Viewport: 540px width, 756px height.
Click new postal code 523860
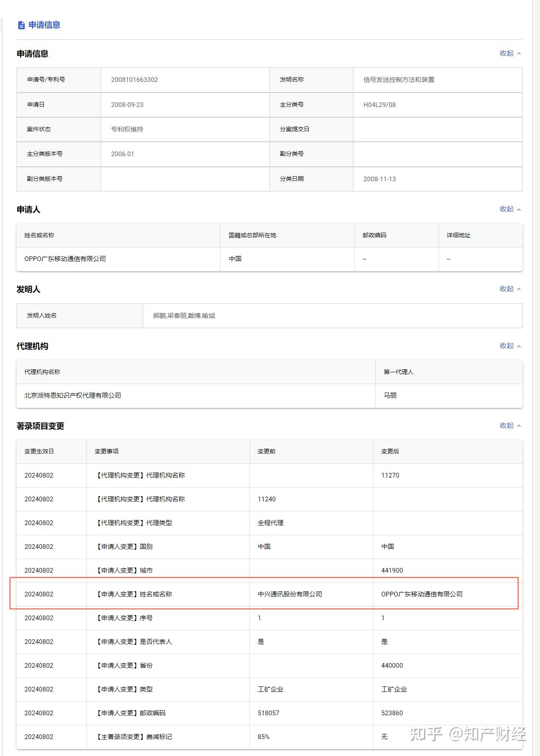coord(392,713)
